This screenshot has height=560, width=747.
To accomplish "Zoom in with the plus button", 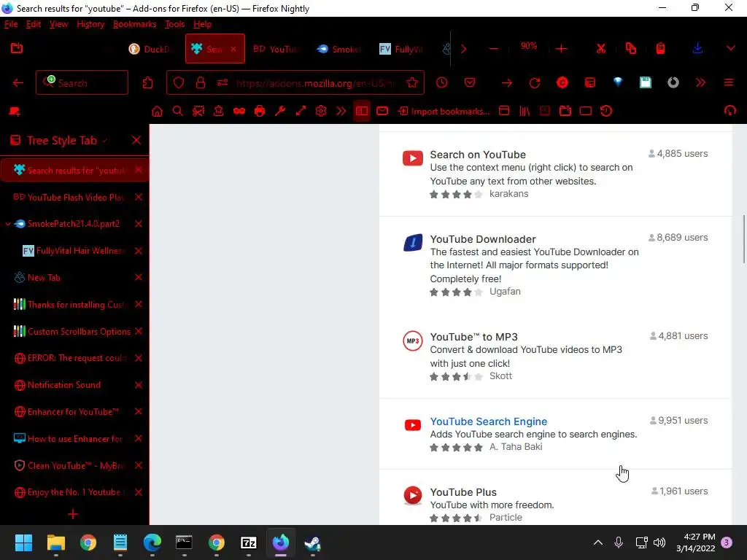I will (562, 48).
